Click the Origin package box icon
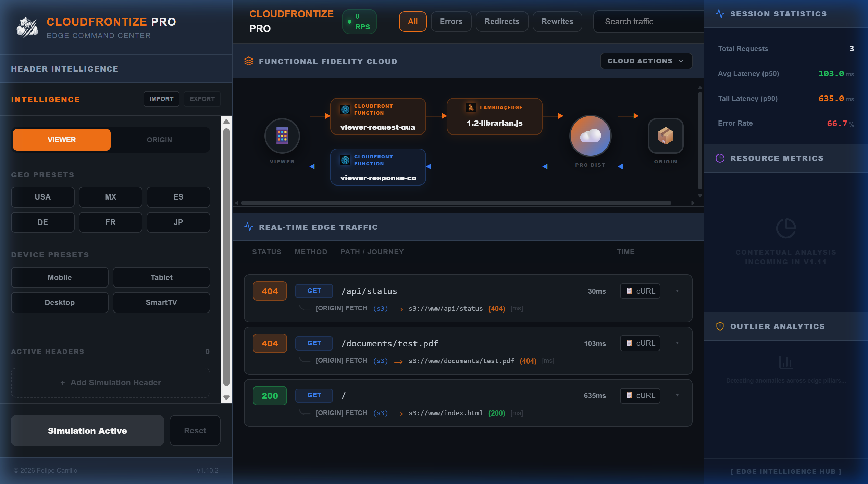The width and height of the screenshot is (868, 484). (x=666, y=136)
